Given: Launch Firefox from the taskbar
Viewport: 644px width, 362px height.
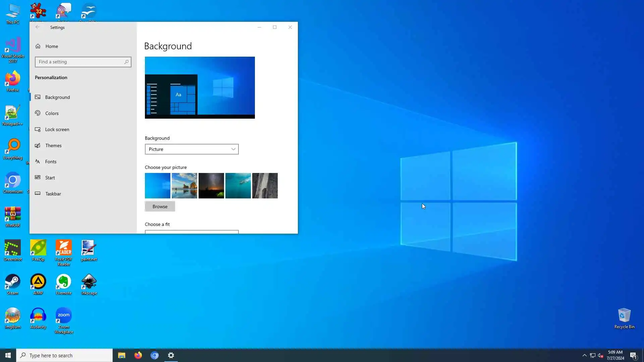Looking at the screenshot, I should tap(138, 355).
